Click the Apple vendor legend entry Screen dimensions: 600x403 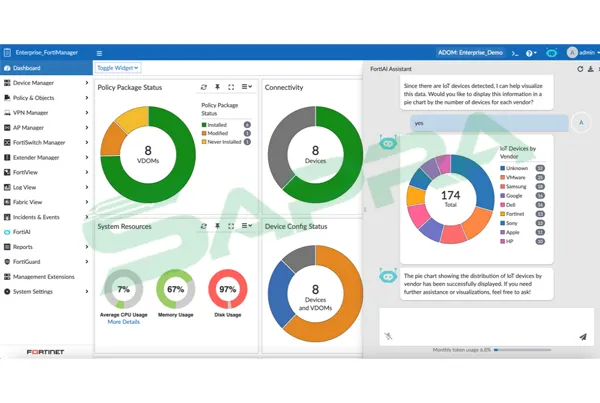(x=522, y=232)
